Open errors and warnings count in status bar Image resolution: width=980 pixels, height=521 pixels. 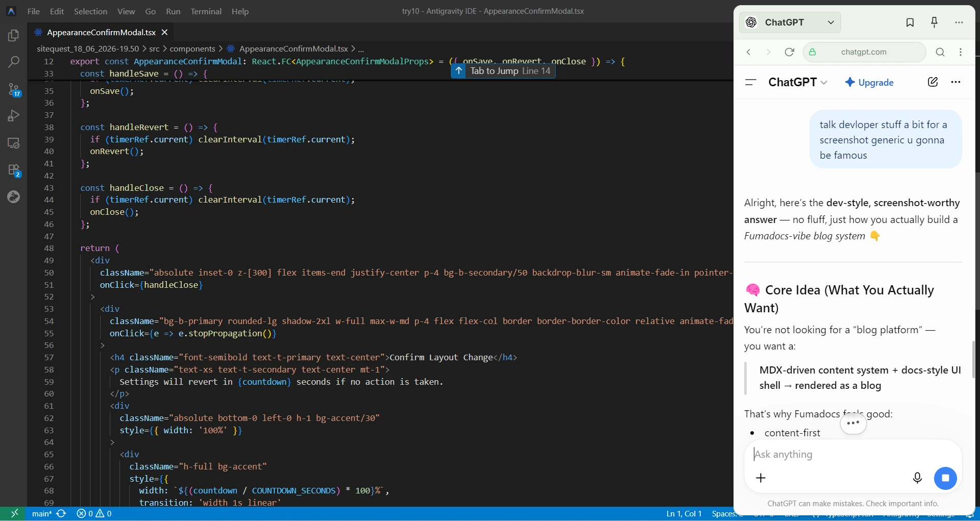pyautogui.click(x=94, y=513)
